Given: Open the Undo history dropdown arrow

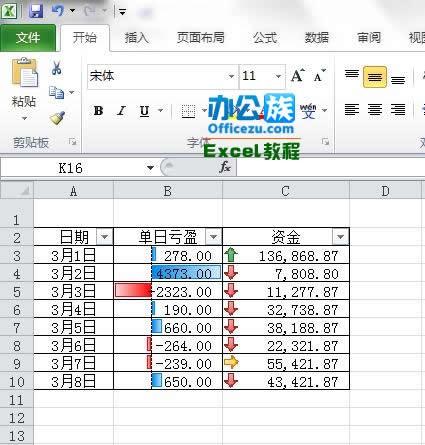Looking at the screenshot, I should coord(72,11).
